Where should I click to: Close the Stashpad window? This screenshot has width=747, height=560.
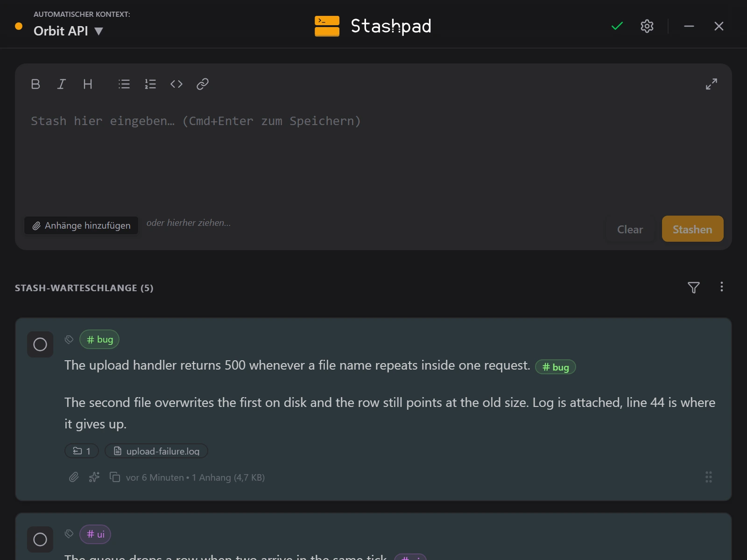[719, 26]
